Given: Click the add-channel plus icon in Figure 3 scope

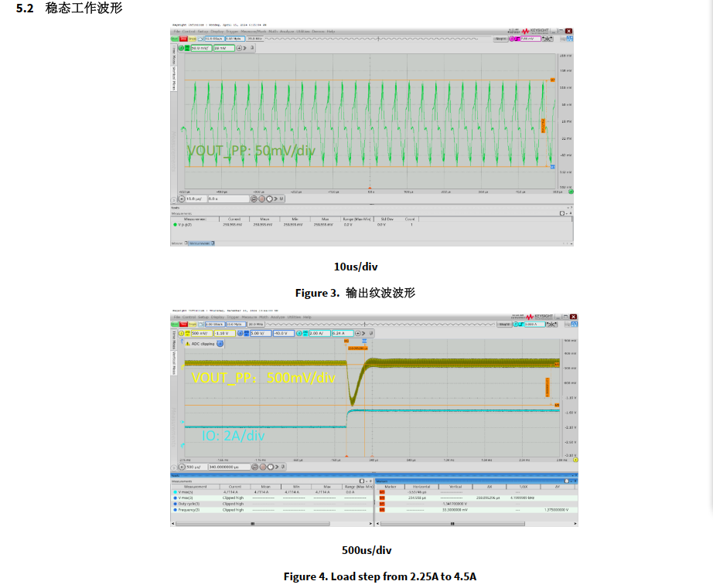Looking at the screenshot, I should [x=239, y=48].
